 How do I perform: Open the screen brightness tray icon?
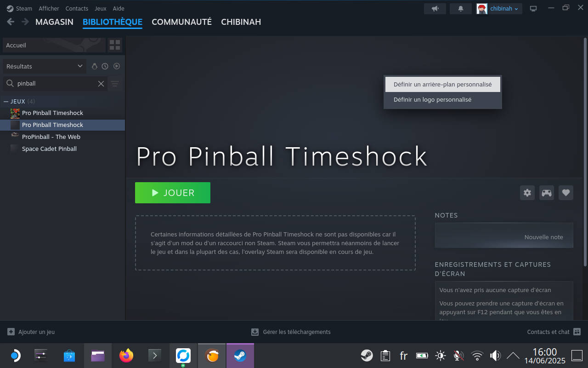coord(441,356)
